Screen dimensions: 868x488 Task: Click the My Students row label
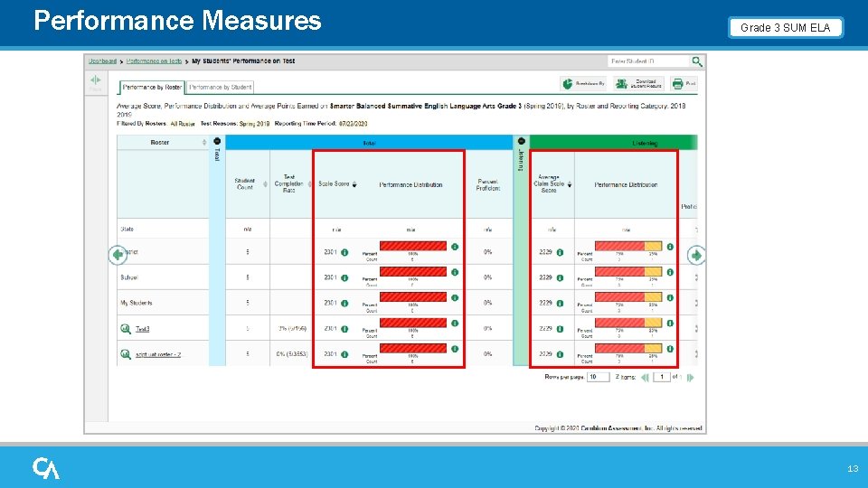(x=137, y=304)
